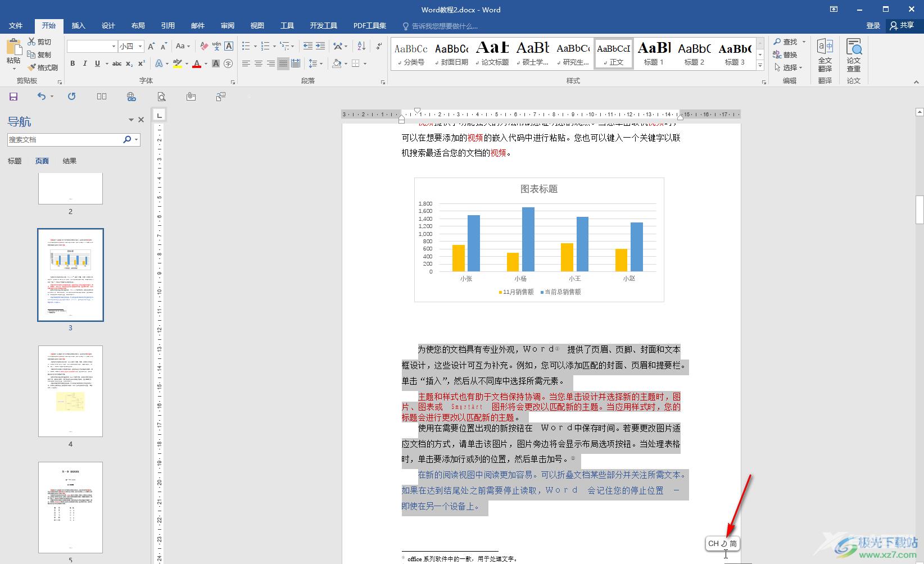Open ribbon display options icon
924x564 pixels.
834,9
